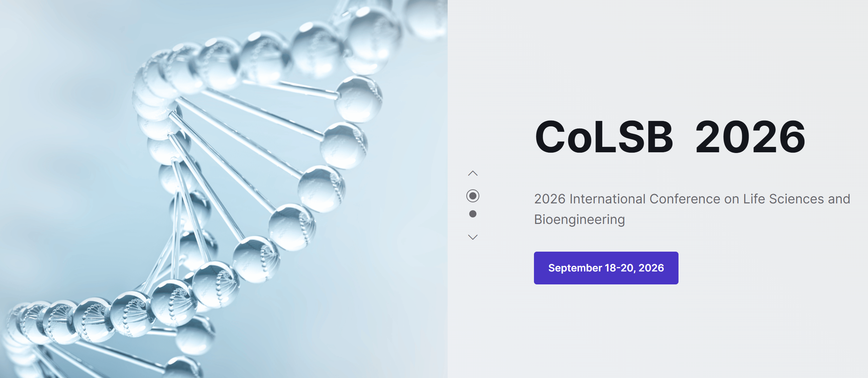Click the 2026 starting the subtitle line
The width and height of the screenshot is (868, 378).
point(550,199)
